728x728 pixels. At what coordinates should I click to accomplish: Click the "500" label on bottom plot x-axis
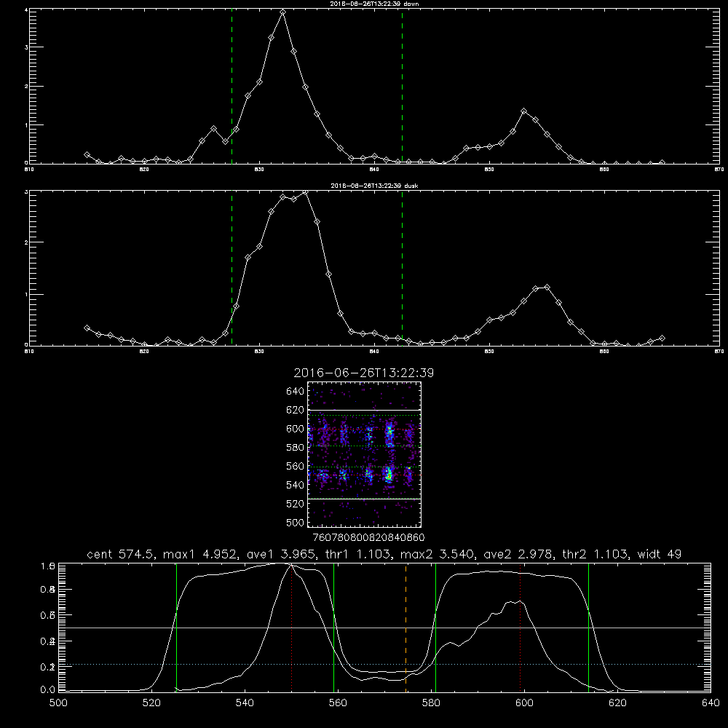tap(58, 703)
